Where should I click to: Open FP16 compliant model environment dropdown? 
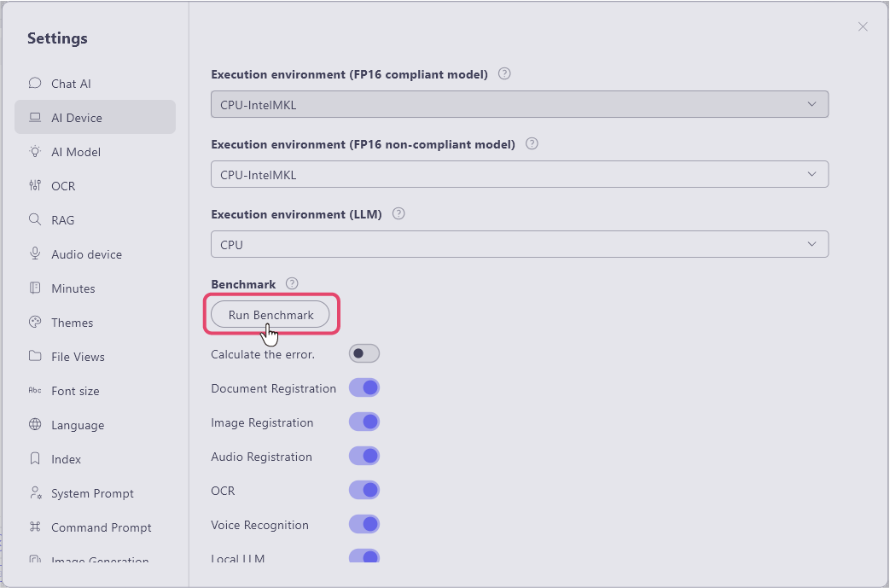point(519,105)
